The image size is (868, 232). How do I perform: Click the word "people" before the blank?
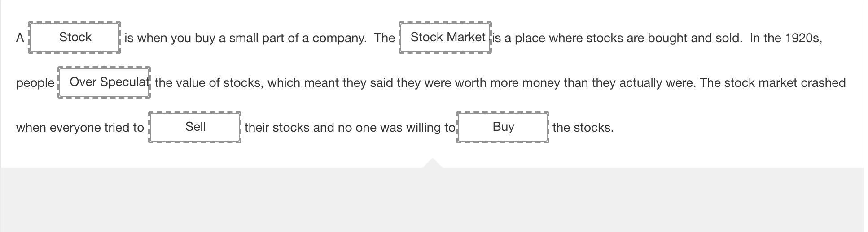pyautogui.click(x=35, y=83)
